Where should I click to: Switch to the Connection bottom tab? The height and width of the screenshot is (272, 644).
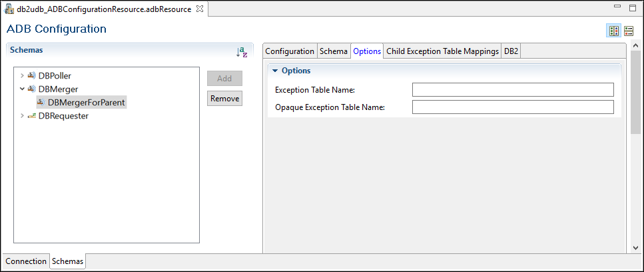pyautogui.click(x=26, y=261)
